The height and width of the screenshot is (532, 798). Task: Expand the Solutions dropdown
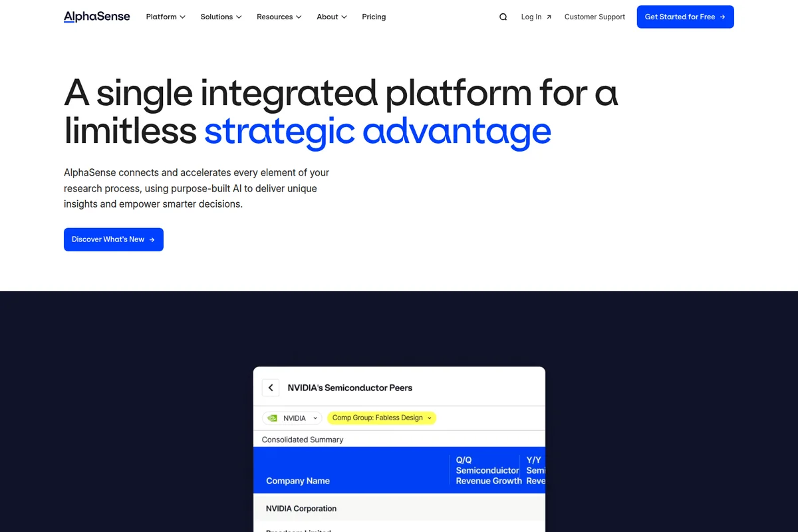click(221, 17)
